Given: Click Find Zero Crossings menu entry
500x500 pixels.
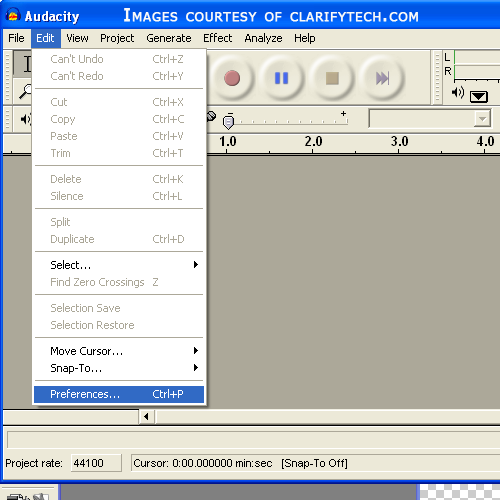Looking at the screenshot, I should pos(119,282).
